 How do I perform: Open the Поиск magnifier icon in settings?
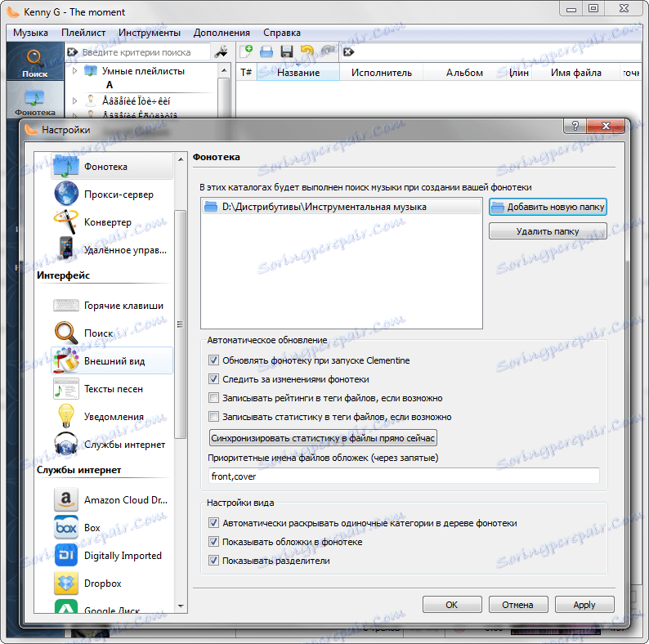66,333
